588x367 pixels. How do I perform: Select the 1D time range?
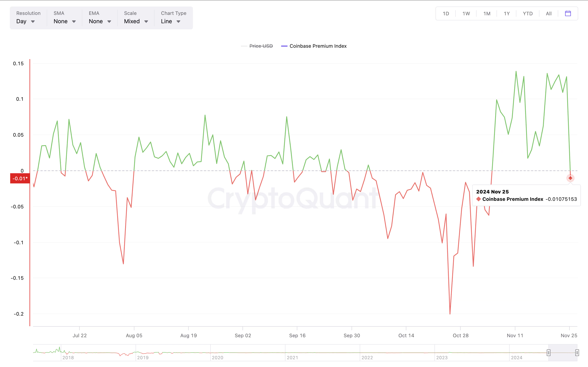446,14
